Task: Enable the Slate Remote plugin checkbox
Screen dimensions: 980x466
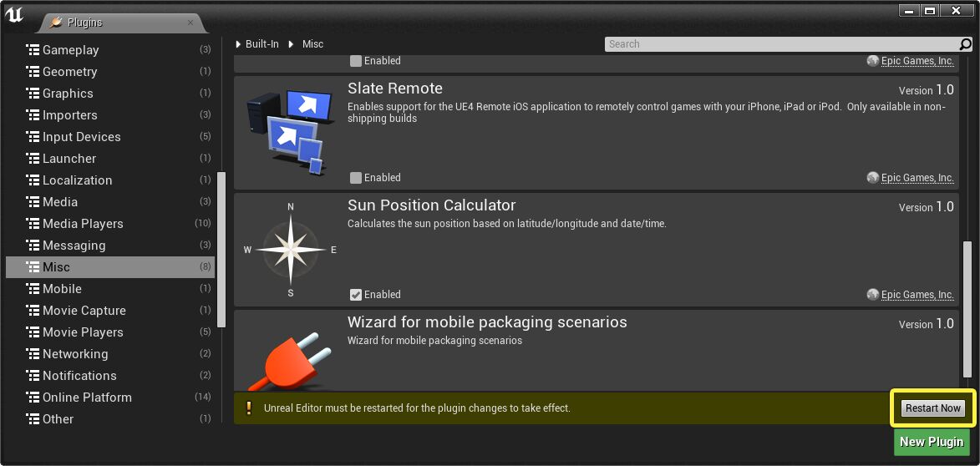Action: tap(356, 178)
